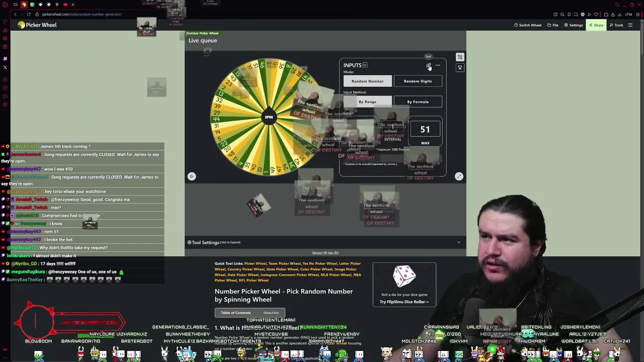Spin the wheel with the SPIN button
This screenshot has height=362, width=644.
click(x=269, y=117)
